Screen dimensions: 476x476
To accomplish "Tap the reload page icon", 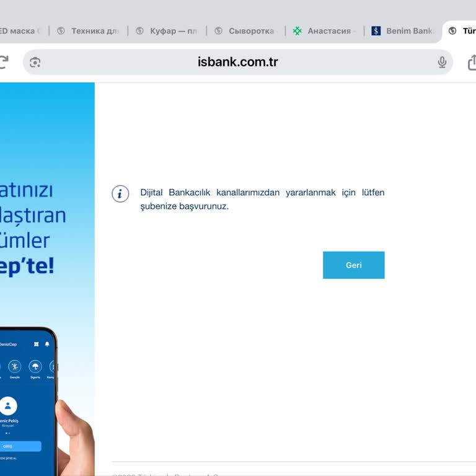I will 4,62.
